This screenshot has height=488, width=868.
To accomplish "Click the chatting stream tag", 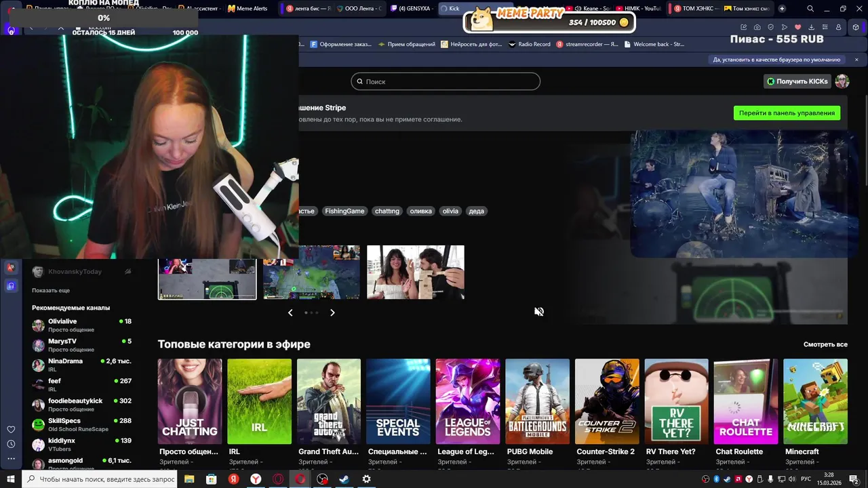I will (x=387, y=211).
